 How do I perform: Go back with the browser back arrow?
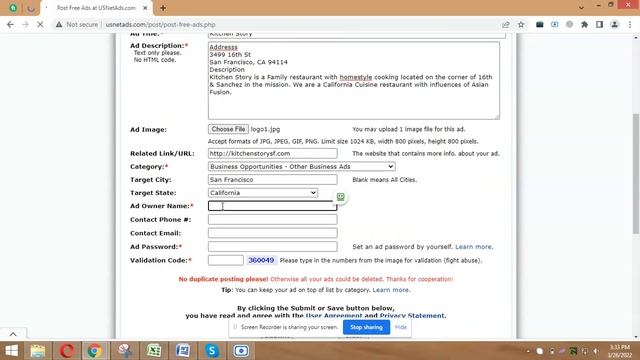(x=10, y=24)
